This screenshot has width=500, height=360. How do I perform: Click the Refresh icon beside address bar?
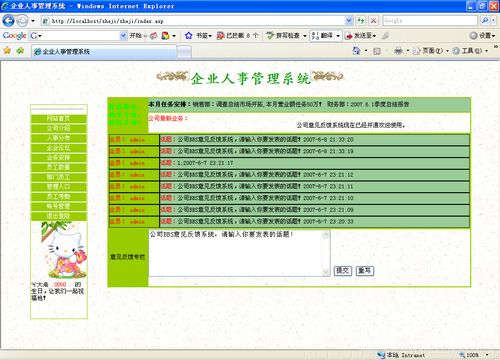pyautogui.click(x=361, y=21)
